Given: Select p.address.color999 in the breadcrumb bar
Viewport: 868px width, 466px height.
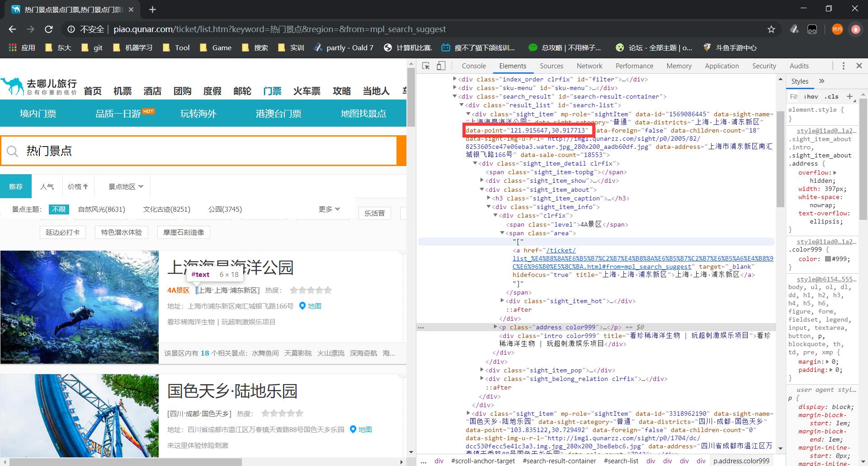Looking at the screenshot, I should 741,461.
